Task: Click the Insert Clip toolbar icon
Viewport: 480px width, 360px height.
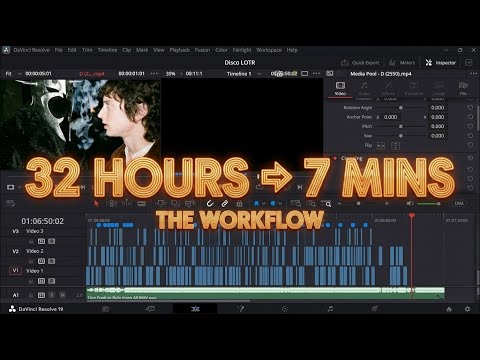Action: pos(161,203)
